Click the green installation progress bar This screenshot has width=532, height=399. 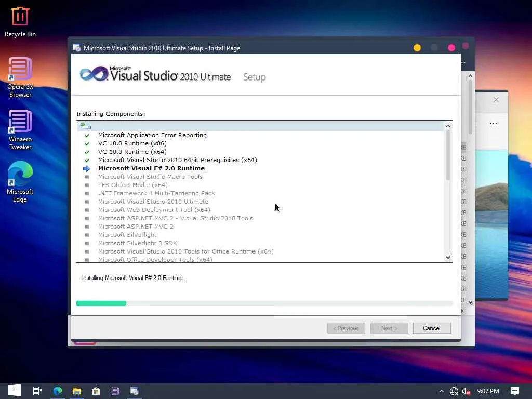click(x=101, y=303)
